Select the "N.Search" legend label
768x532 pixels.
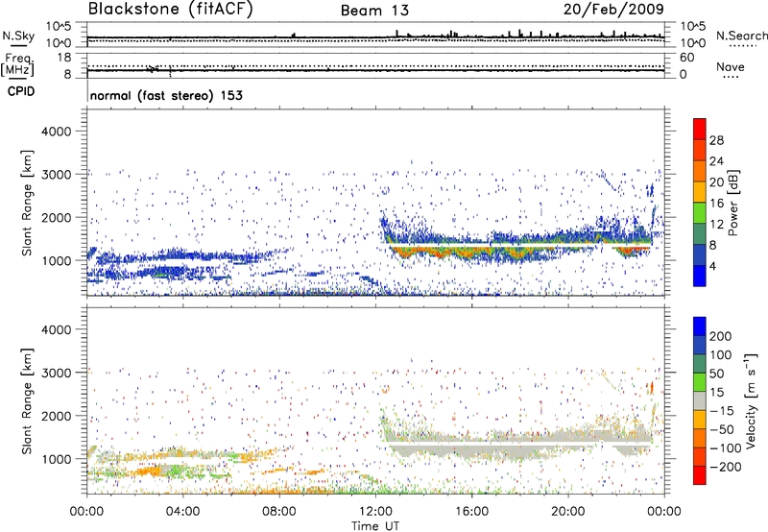[742, 36]
